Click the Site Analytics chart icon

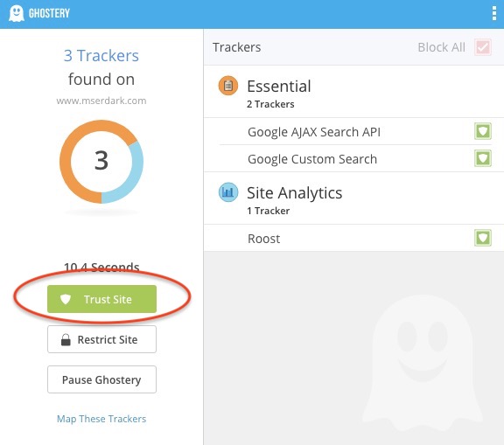[228, 192]
